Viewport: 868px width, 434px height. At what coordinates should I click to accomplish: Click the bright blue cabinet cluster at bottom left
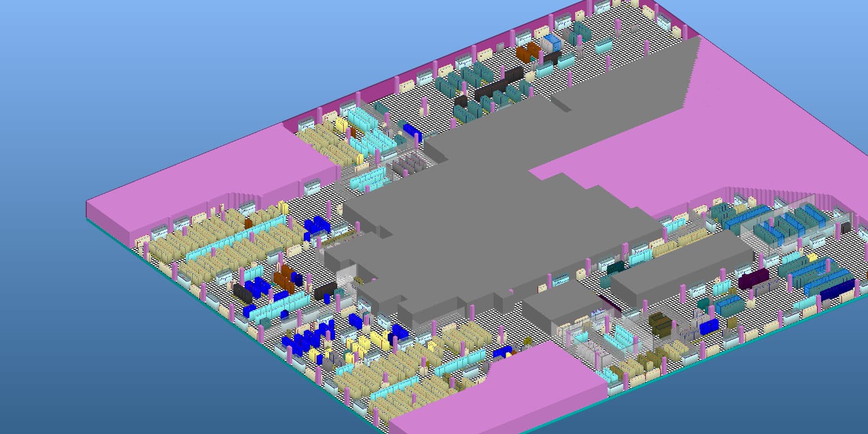coord(304,341)
